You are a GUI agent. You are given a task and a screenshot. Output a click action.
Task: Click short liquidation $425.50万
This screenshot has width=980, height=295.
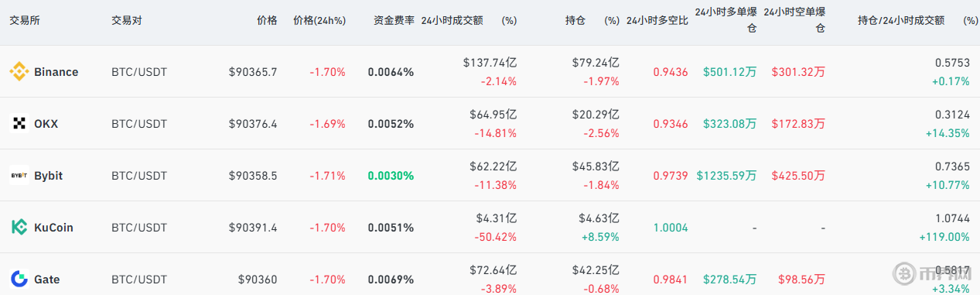tap(798, 176)
